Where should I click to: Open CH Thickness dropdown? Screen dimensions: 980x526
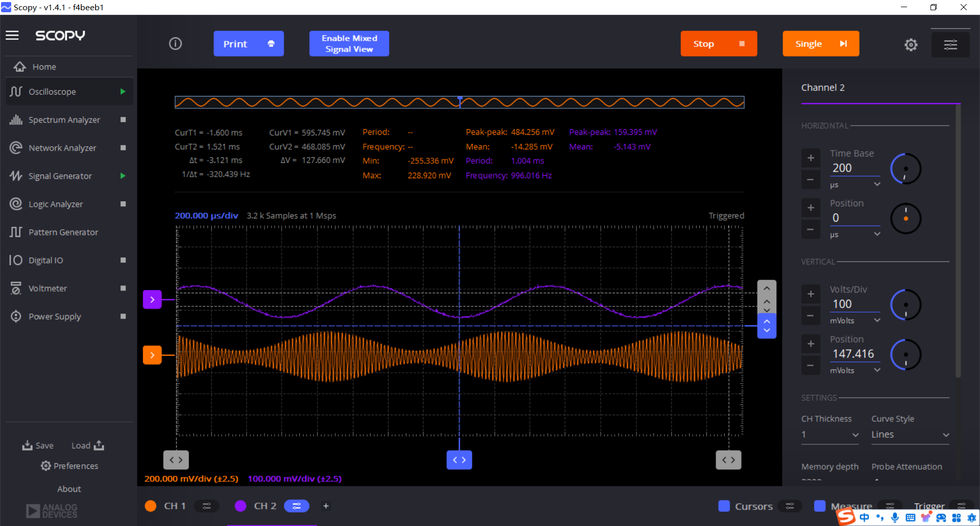pyautogui.click(x=830, y=435)
